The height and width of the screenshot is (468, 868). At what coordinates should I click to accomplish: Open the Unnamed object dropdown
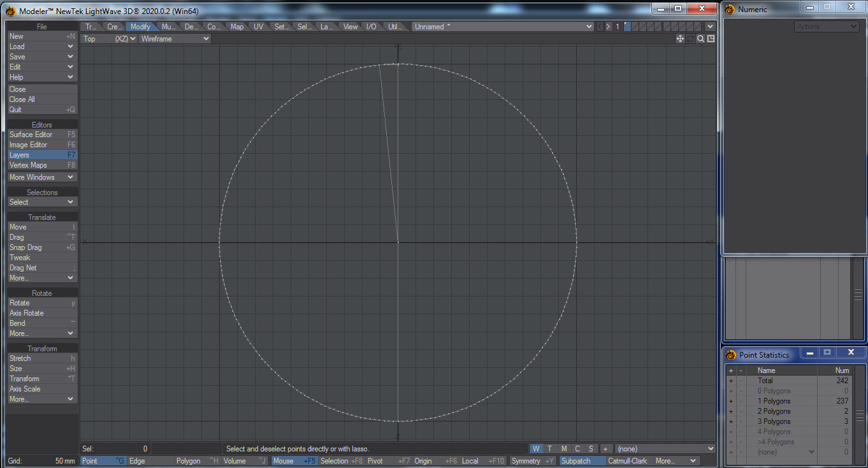pos(503,27)
